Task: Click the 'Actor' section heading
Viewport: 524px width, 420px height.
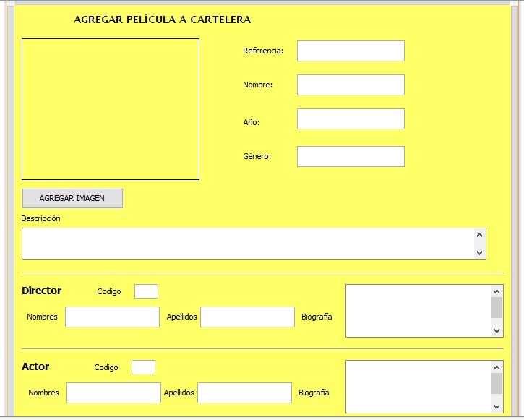Action: pos(35,367)
